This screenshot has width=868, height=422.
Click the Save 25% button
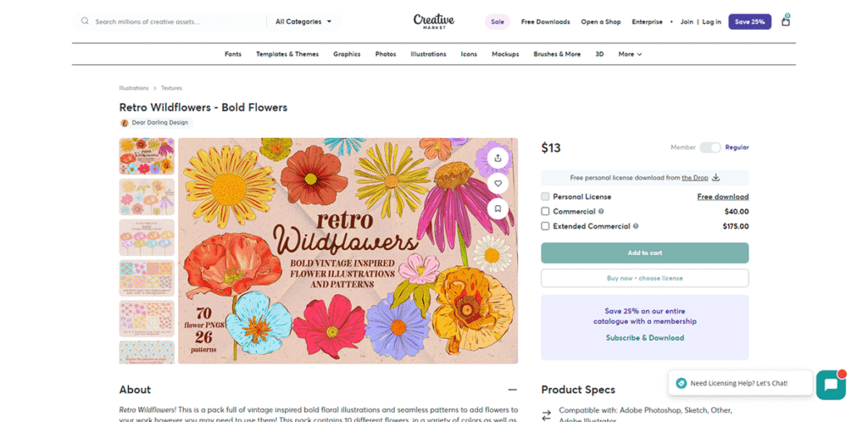click(749, 21)
